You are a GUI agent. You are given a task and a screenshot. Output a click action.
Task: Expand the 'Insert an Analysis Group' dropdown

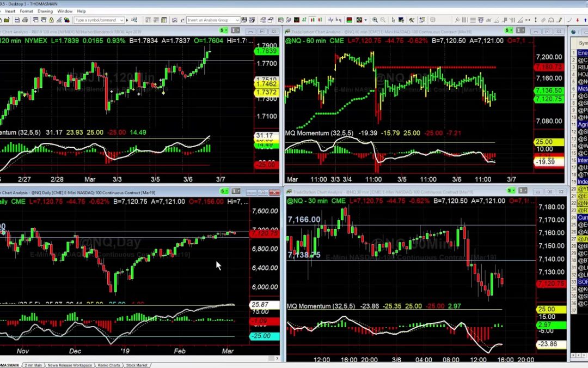click(237, 20)
